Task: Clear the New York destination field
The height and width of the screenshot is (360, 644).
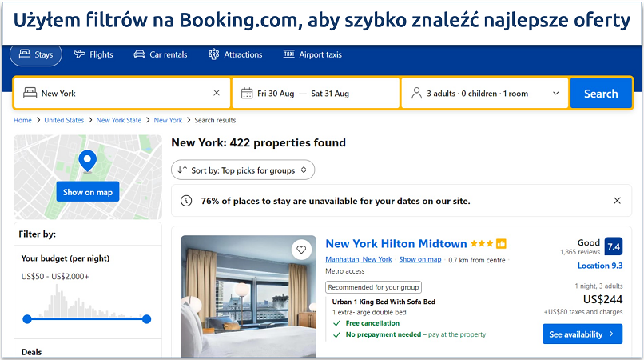Action: coord(217,93)
